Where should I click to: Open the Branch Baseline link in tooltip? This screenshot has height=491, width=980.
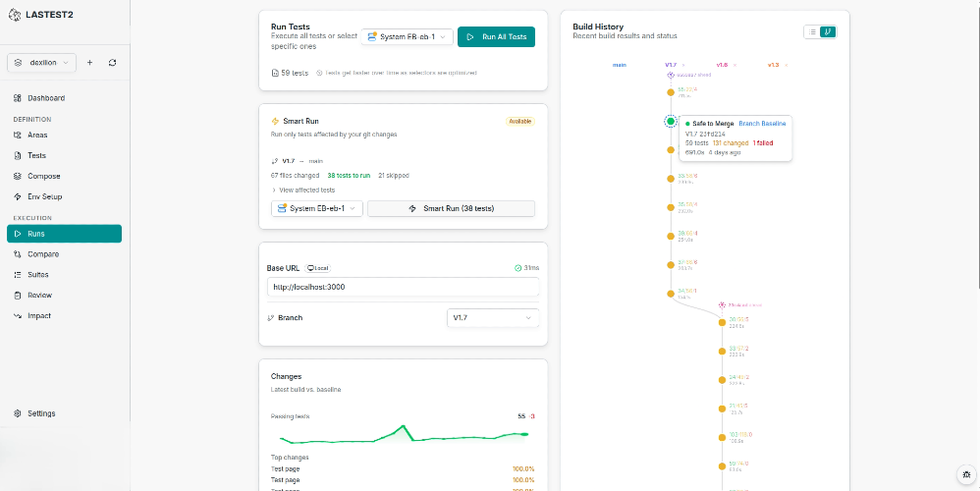click(763, 124)
